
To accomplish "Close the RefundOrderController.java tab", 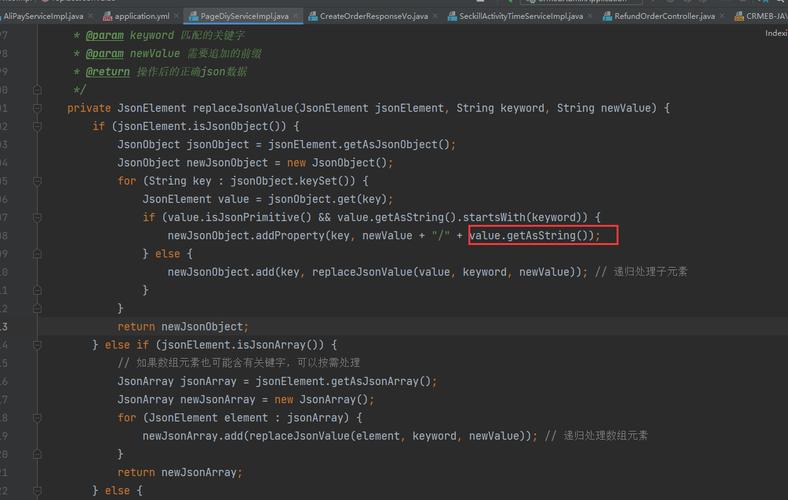I will (x=722, y=16).
